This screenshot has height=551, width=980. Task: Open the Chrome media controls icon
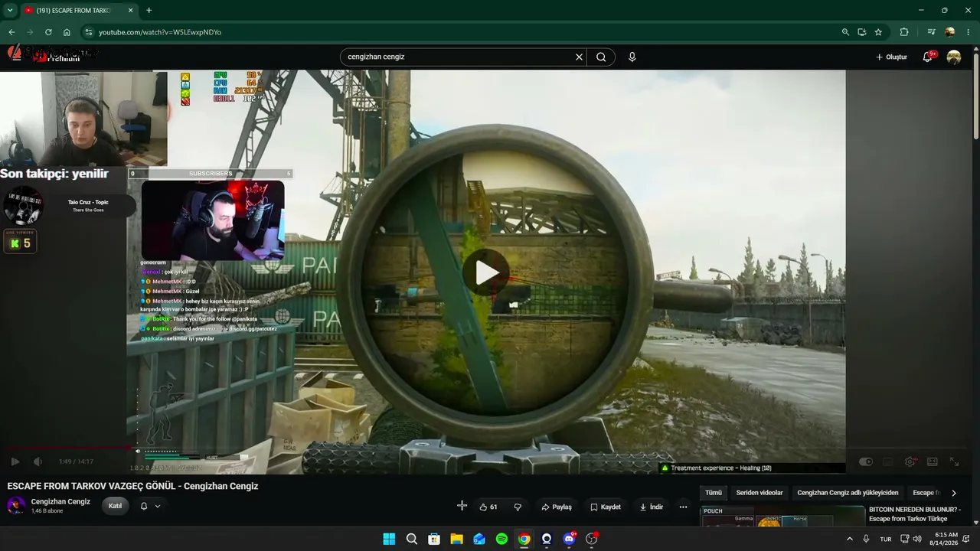click(x=931, y=32)
